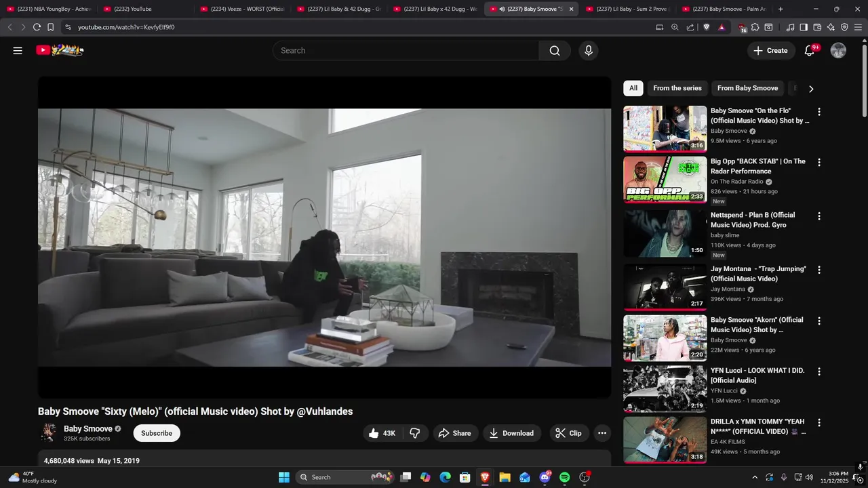Open the Baby Smoove channel name link
The width and height of the screenshot is (868, 488).
pyautogui.click(x=88, y=428)
